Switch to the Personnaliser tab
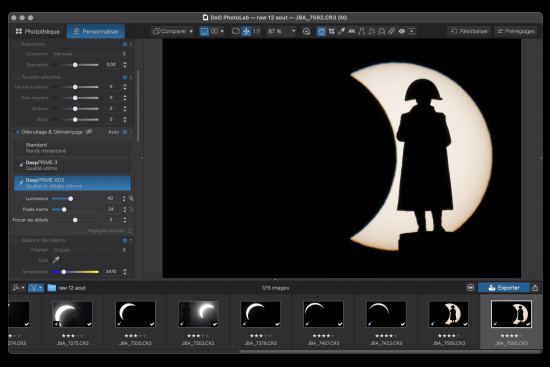Viewport: 550px width, 367px height. click(96, 32)
